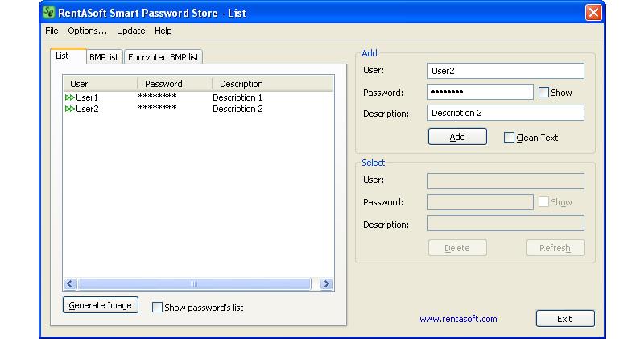
Task: Click the 'Description 1' cell
Action: point(237,97)
